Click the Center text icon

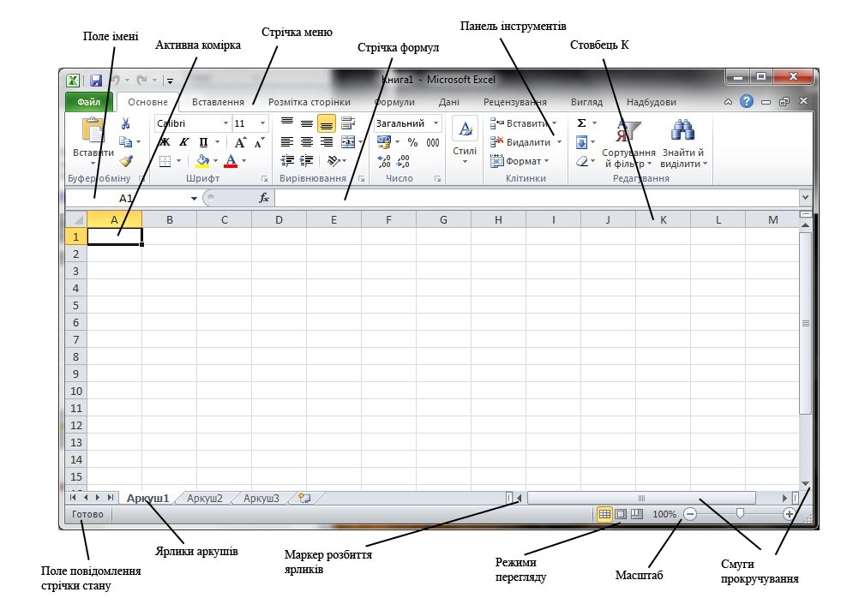(x=307, y=142)
